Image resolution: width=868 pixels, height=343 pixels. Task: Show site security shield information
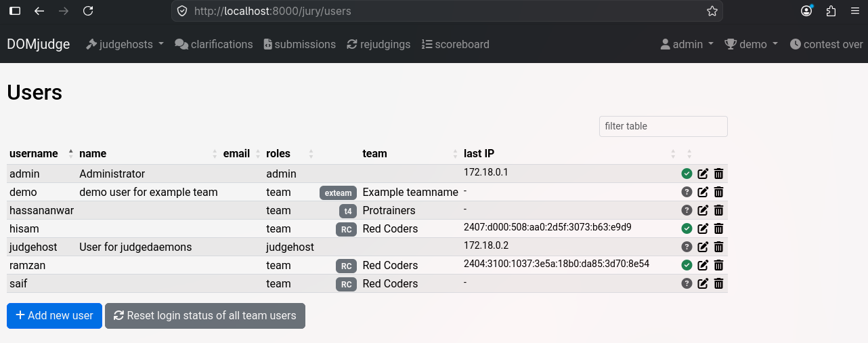point(181,11)
